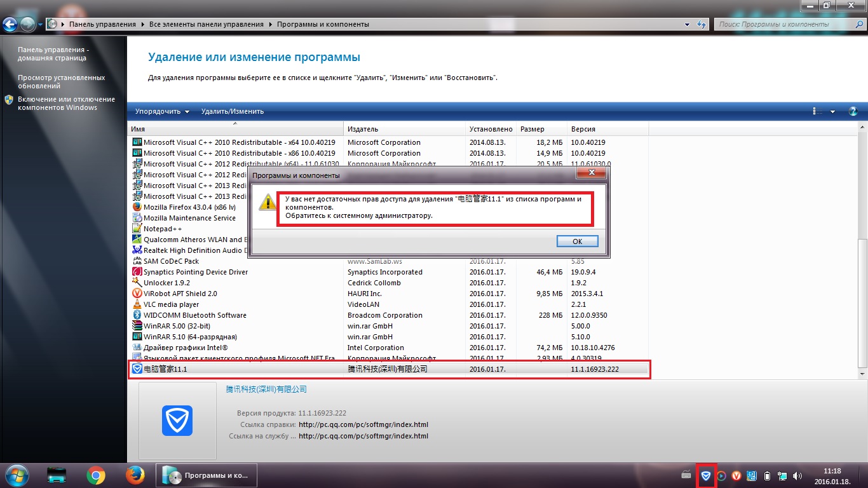This screenshot has width=868, height=488.
Task: Sort by the Версия column header
Action: pos(608,129)
